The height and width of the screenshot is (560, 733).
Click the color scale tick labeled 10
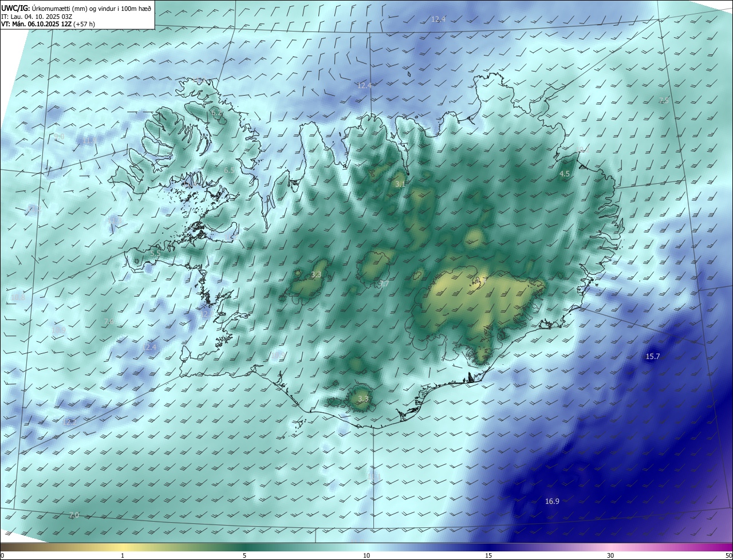click(x=366, y=555)
